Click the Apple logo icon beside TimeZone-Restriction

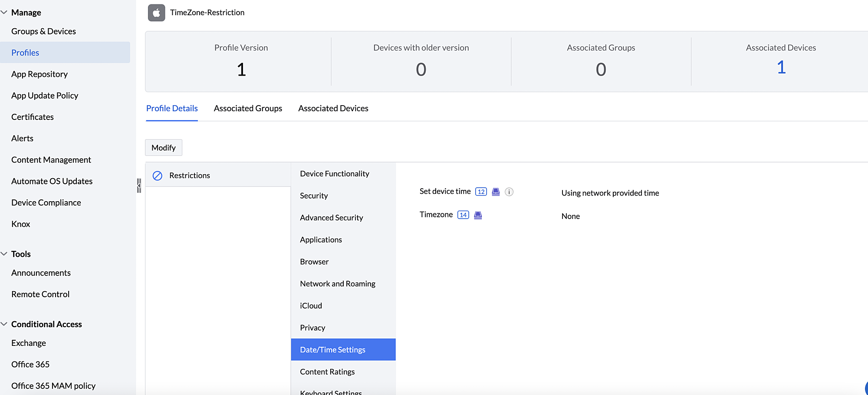point(156,13)
